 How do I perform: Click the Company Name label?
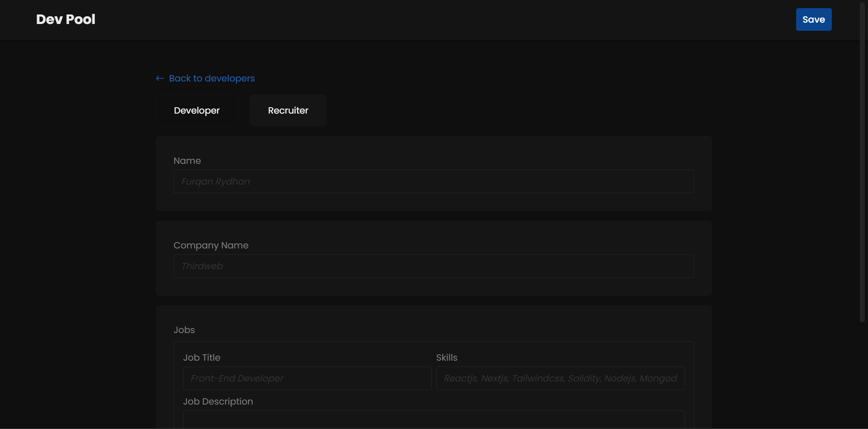pos(211,245)
